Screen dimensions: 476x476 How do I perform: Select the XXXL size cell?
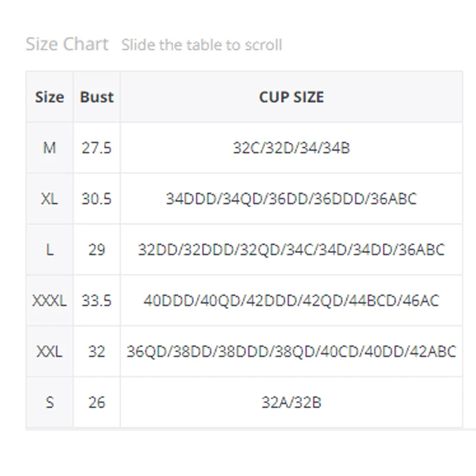point(49,300)
